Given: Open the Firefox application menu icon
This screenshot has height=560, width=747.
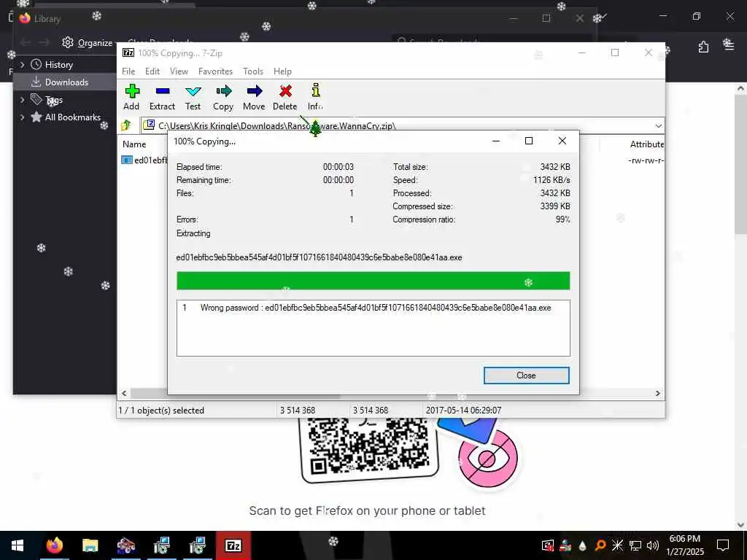Looking at the screenshot, I should (x=729, y=44).
